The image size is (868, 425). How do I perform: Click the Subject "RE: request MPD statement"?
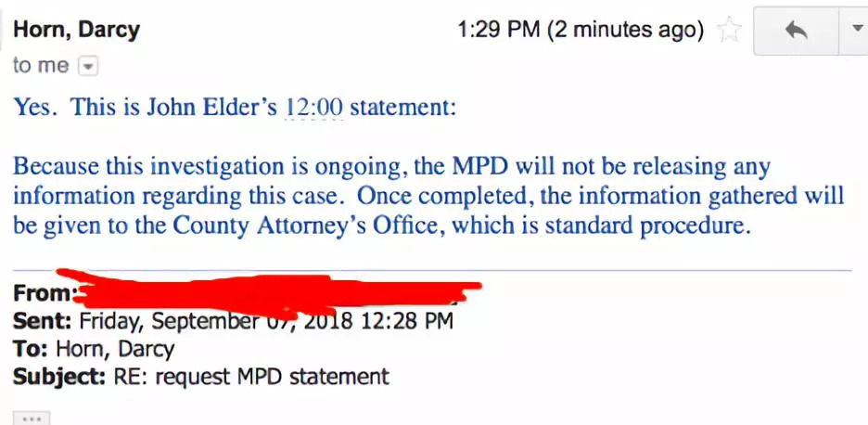[201, 377]
